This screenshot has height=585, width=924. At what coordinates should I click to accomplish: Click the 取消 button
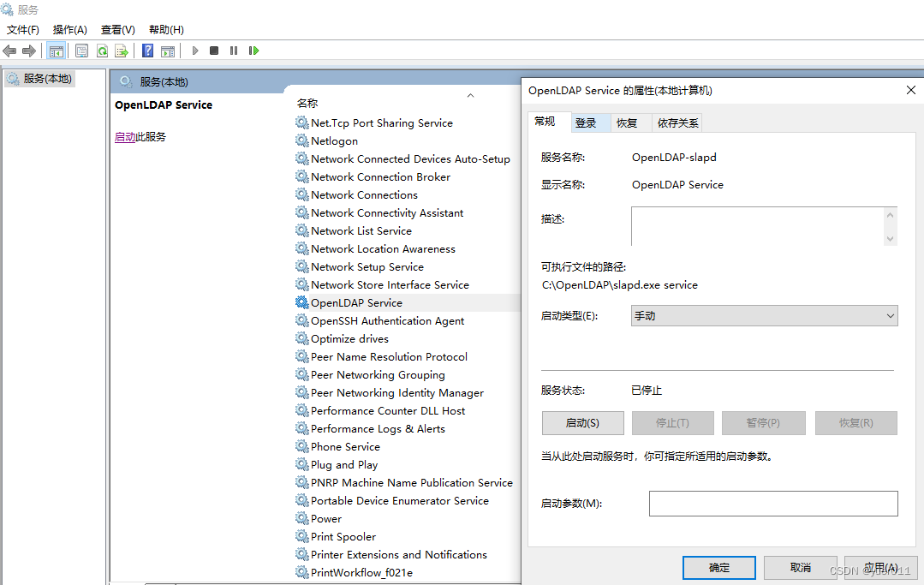click(800, 567)
